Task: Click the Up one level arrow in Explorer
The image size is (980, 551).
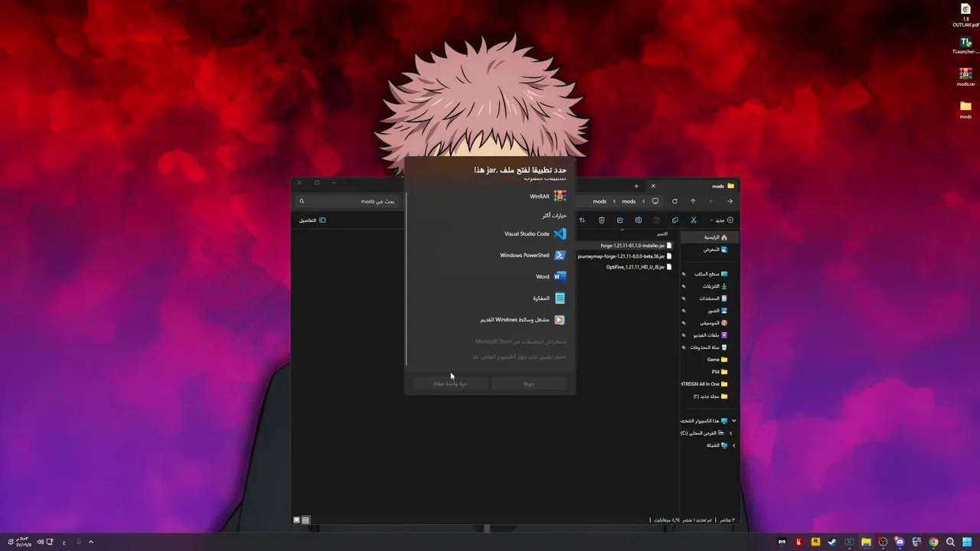Action: [x=693, y=201]
